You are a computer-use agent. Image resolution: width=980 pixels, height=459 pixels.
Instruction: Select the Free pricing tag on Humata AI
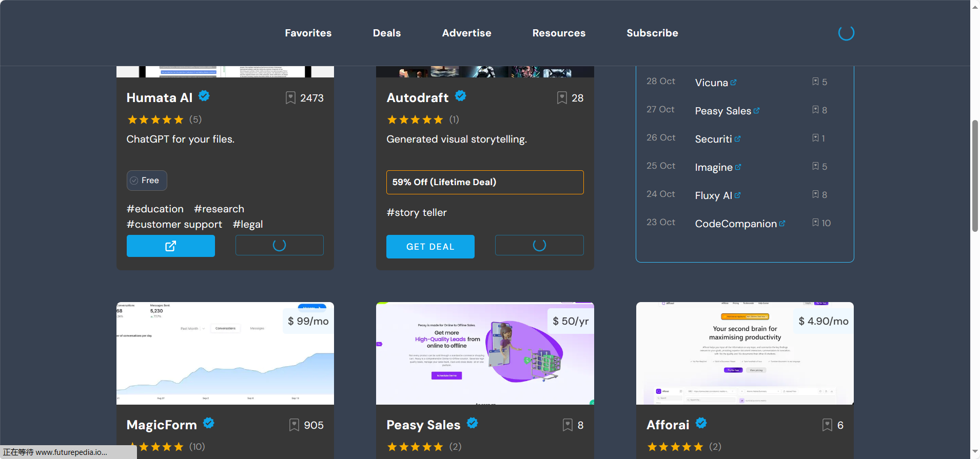(x=147, y=181)
